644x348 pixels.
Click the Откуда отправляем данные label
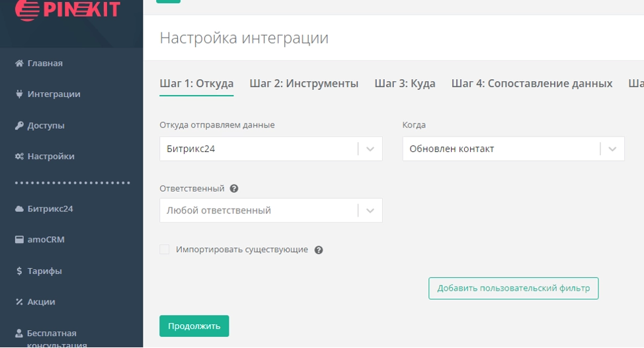[x=217, y=125]
